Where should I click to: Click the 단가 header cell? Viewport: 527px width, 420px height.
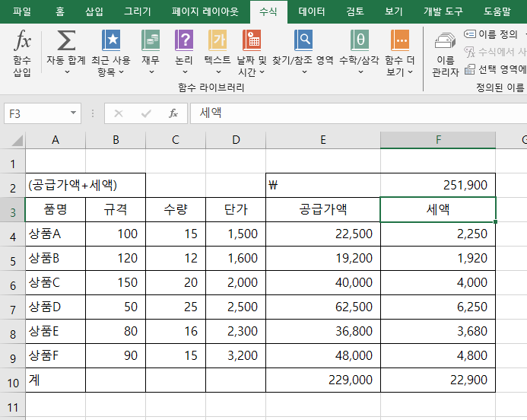236,210
